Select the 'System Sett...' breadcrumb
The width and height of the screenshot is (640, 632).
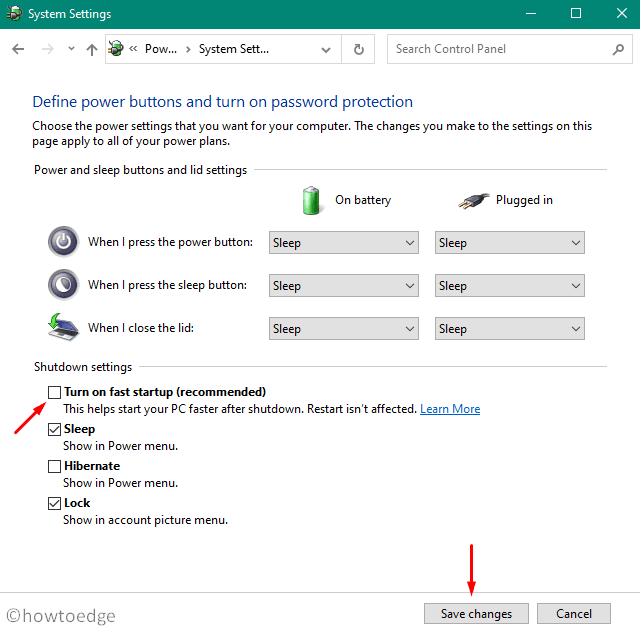(233, 49)
